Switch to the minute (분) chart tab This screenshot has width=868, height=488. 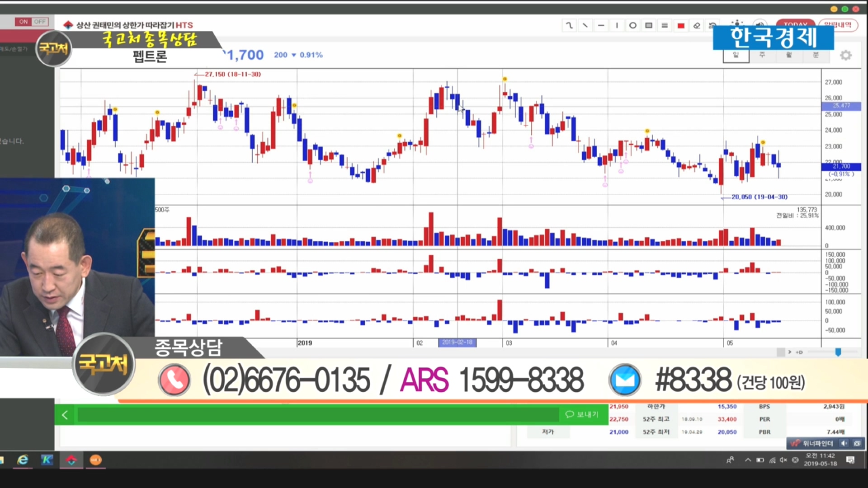pos(816,55)
